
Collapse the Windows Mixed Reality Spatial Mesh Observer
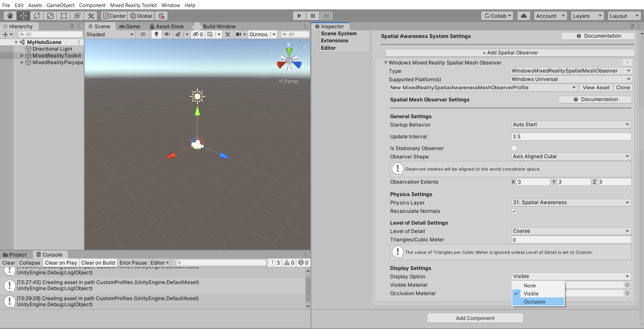point(385,62)
